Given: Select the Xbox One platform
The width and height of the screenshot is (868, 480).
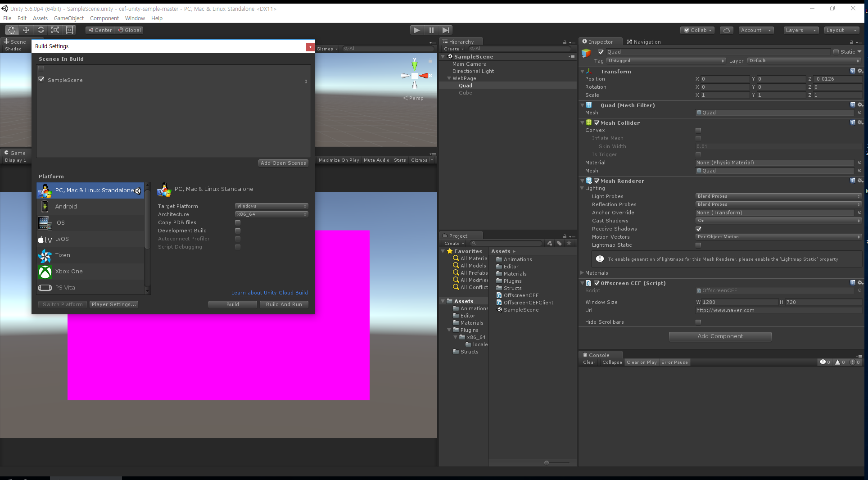Looking at the screenshot, I should (x=68, y=272).
